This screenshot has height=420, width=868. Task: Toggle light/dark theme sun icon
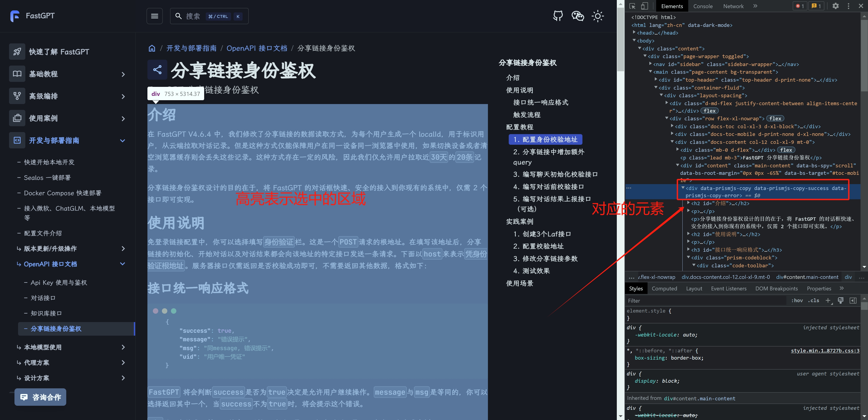pyautogui.click(x=597, y=16)
